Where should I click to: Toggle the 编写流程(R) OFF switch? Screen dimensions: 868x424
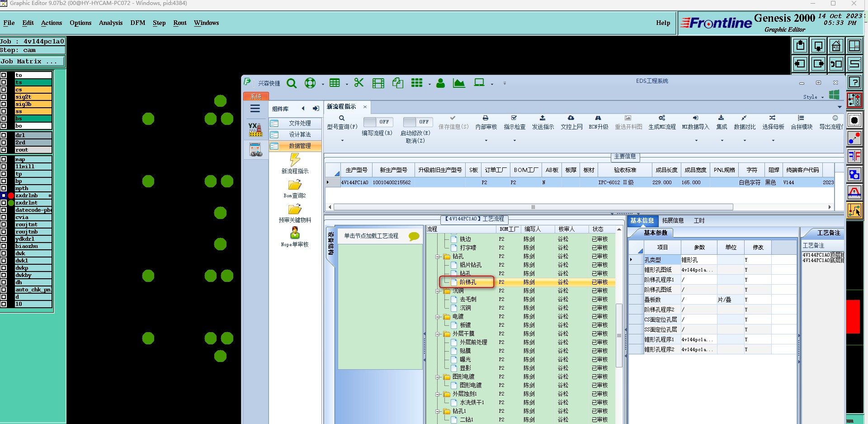point(378,122)
